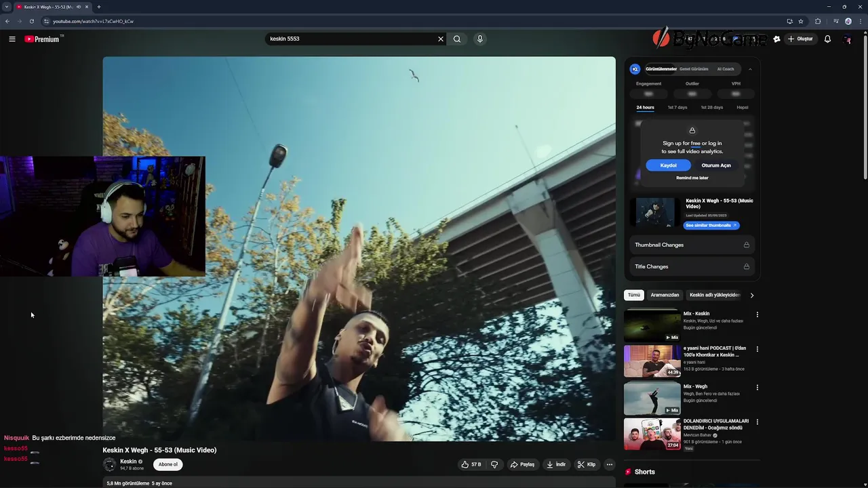Subscribe with the Abone ol button
Screen dimensions: 868x488
tap(167, 464)
